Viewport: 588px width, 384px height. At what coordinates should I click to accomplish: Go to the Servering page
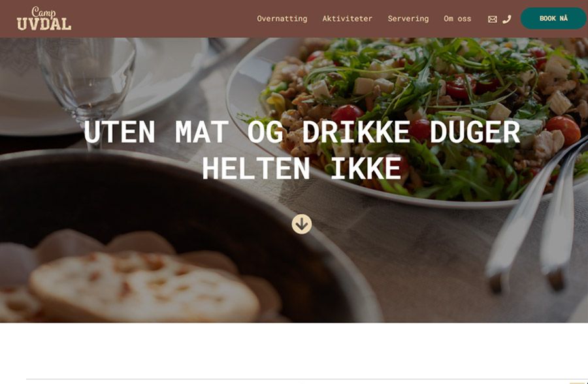coord(408,19)
